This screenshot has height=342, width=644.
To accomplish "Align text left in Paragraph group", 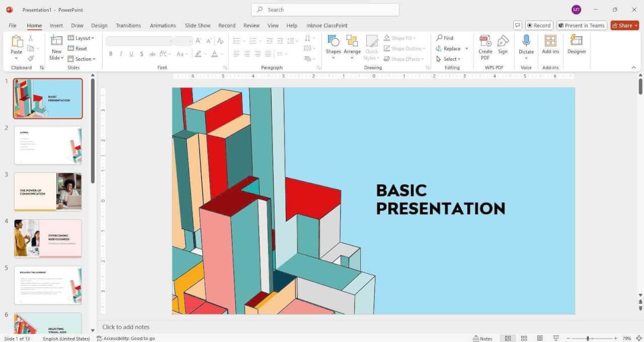I will point(236,54).
